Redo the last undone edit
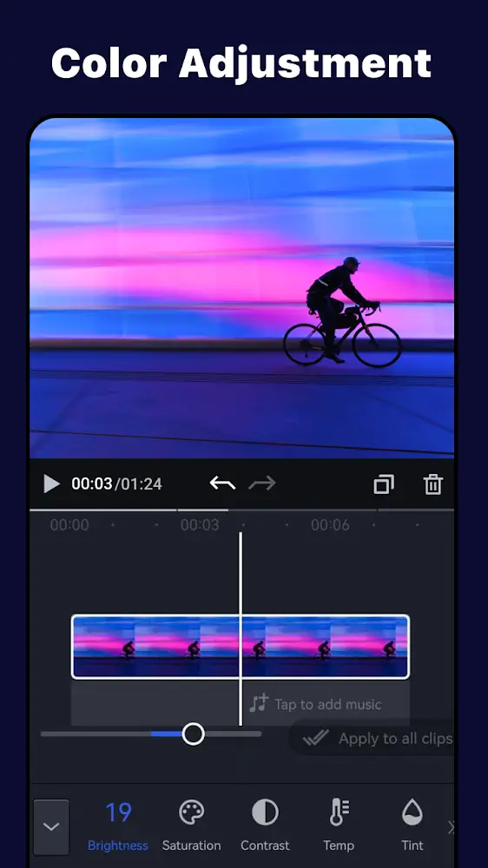Viewport: 488px width, 868px height. pos(262,483)
